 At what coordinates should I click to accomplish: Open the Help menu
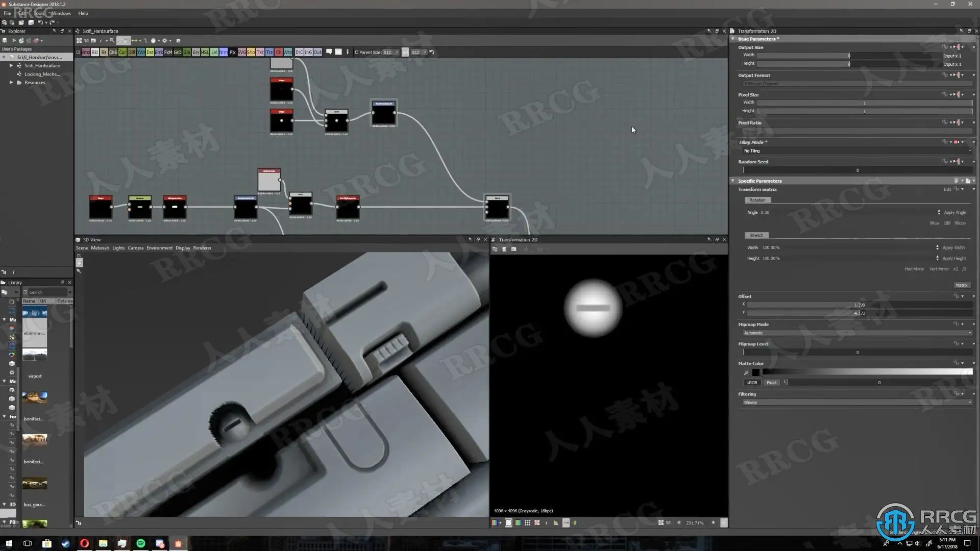pos(83,13)
